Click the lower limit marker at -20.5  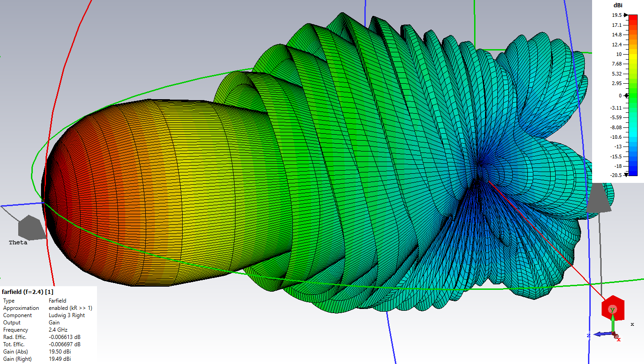point(626,174)
